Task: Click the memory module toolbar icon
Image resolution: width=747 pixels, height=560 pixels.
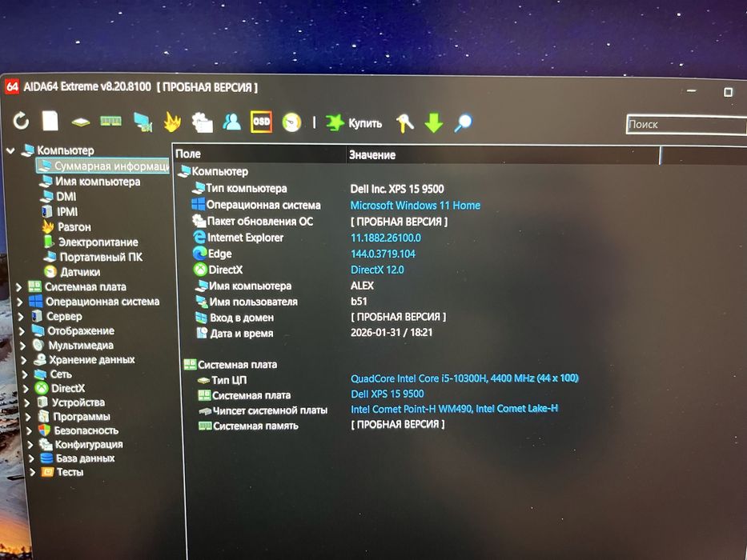Action: [110, 122]
